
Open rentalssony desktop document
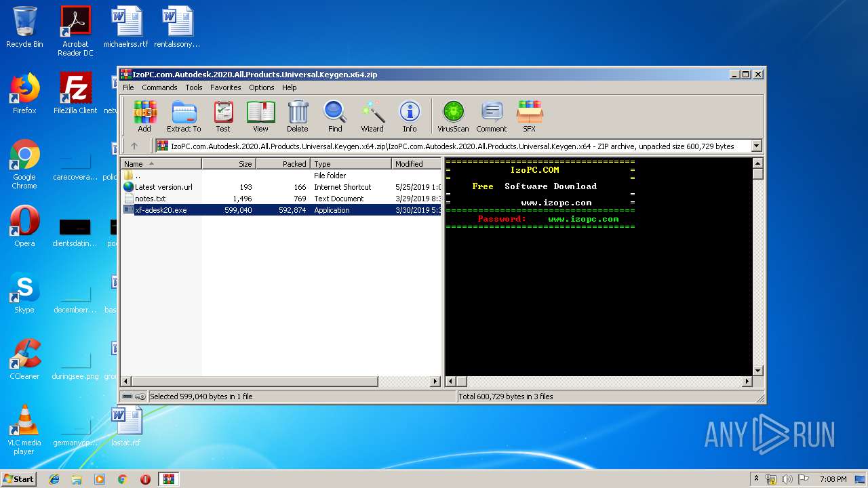coord(177,26)
